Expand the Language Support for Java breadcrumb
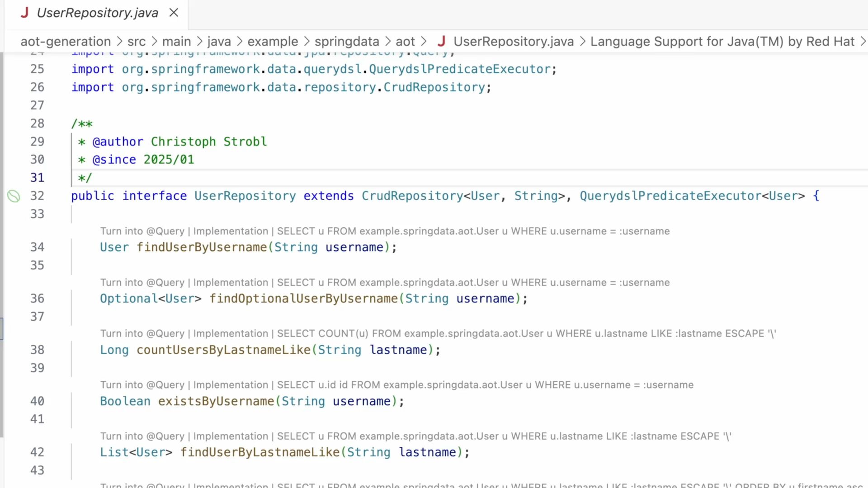Screen dimensions: 868x488 (x=722, y=42)
